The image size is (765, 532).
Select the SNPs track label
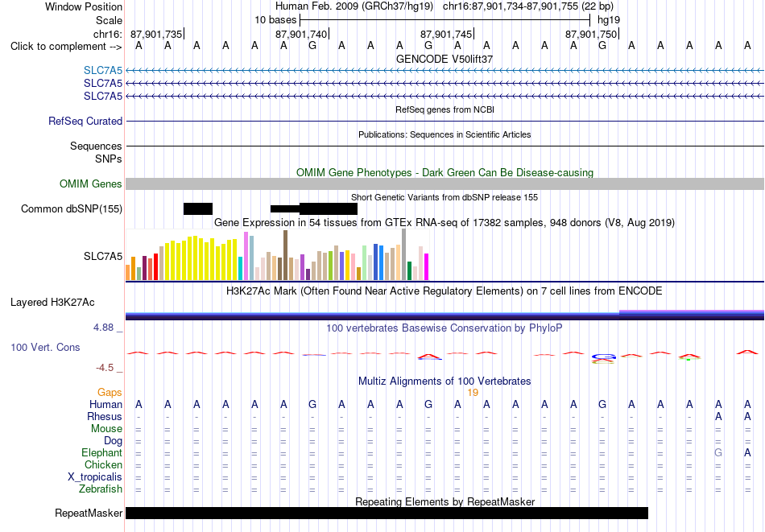point(109,159)
